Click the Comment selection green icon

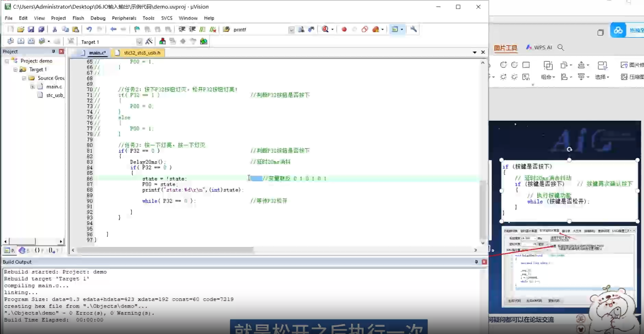pos(202,29)
